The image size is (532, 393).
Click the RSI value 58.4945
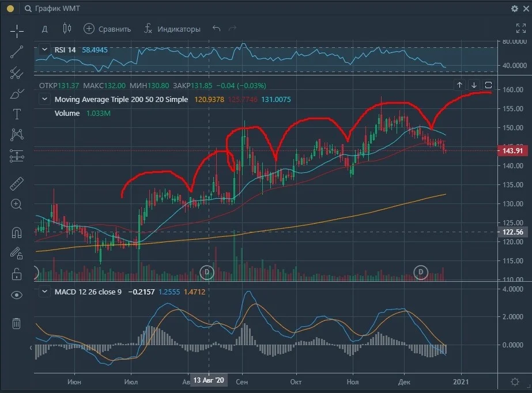coord(95,50)
